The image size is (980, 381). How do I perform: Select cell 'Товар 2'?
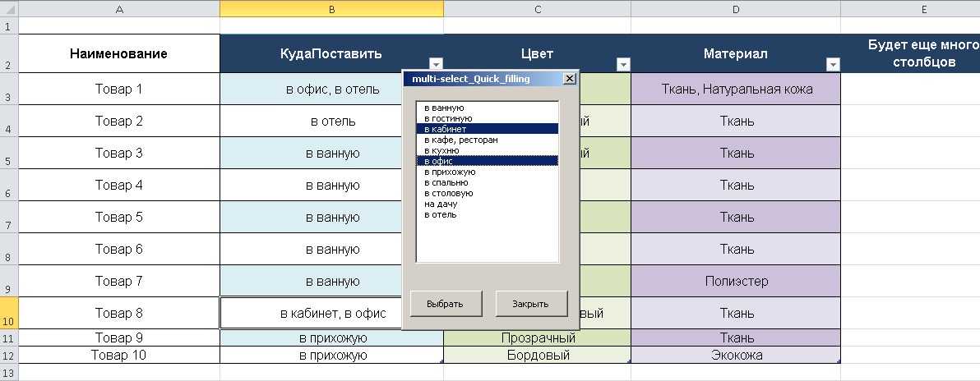coord(118,121)
